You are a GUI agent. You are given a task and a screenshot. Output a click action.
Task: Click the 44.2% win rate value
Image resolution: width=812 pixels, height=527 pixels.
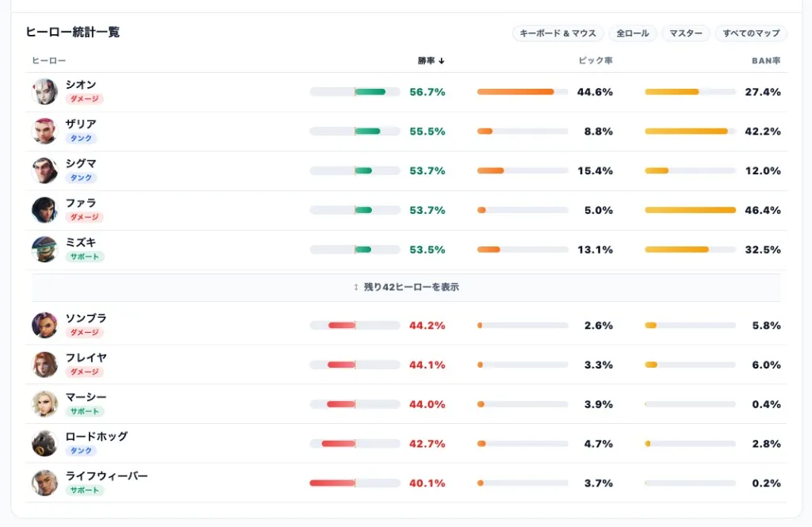(427, 326)
